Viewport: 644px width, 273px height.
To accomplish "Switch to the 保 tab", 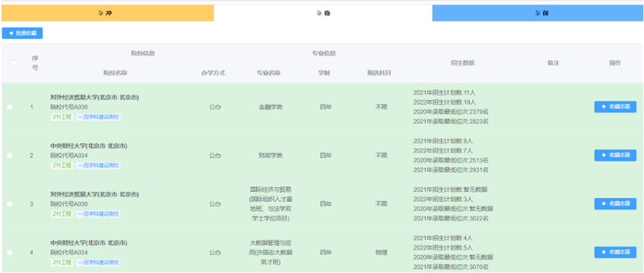I will 538,13.
